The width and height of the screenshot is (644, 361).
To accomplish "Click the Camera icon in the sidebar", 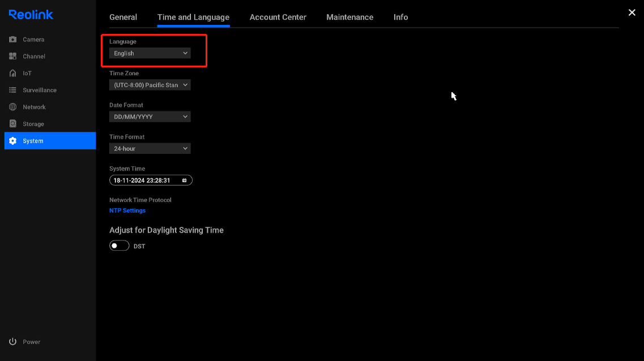I will tap(12, 40).
